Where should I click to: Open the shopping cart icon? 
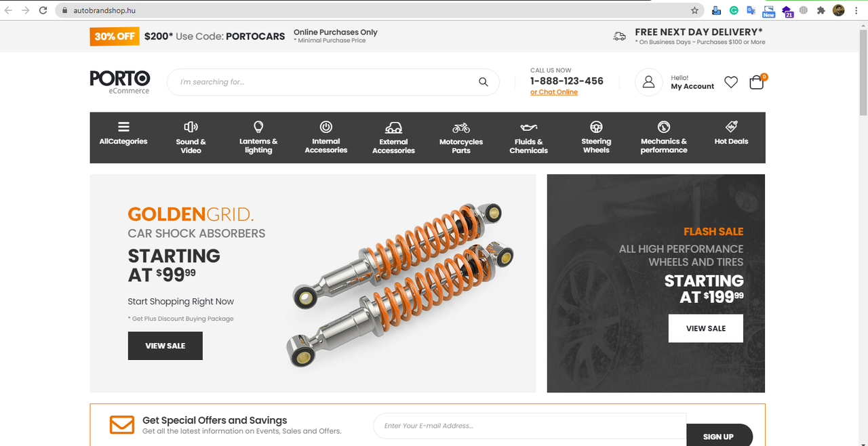(757, 82)
